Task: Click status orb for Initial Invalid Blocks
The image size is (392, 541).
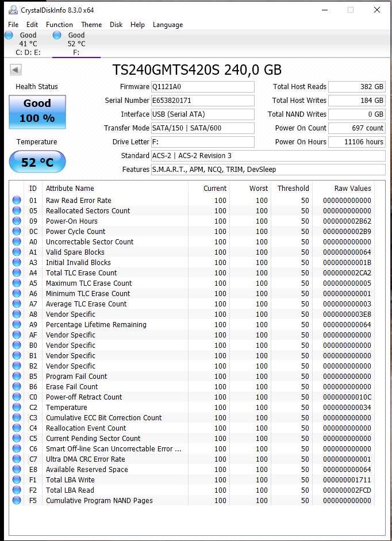Action: [17, 262]
